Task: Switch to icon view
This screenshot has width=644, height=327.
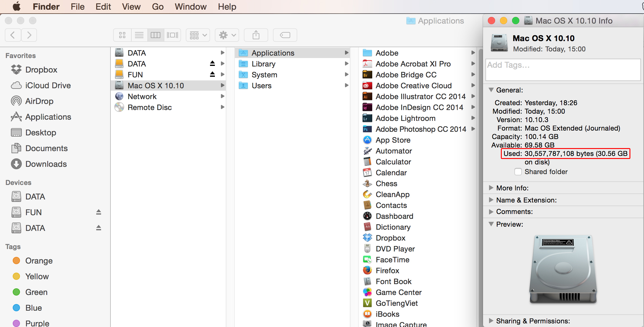Action: 122,35
